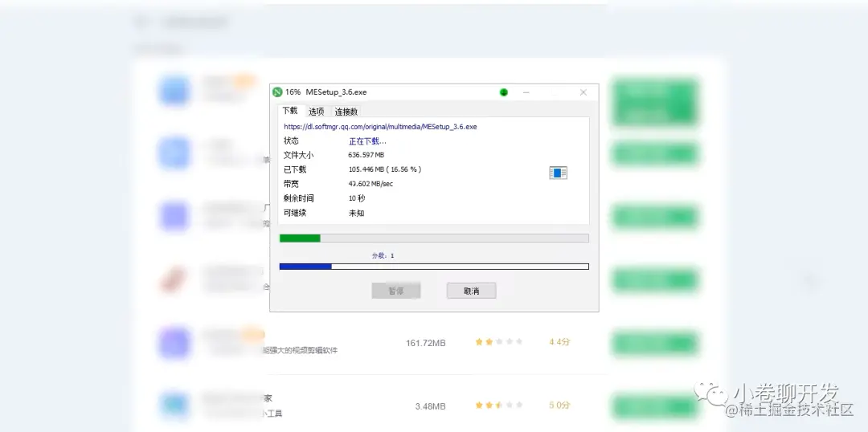The height and width of the screenshot is (432, 868).
Task: Click the star rating beside 4.4分
Action: [499, 342]
